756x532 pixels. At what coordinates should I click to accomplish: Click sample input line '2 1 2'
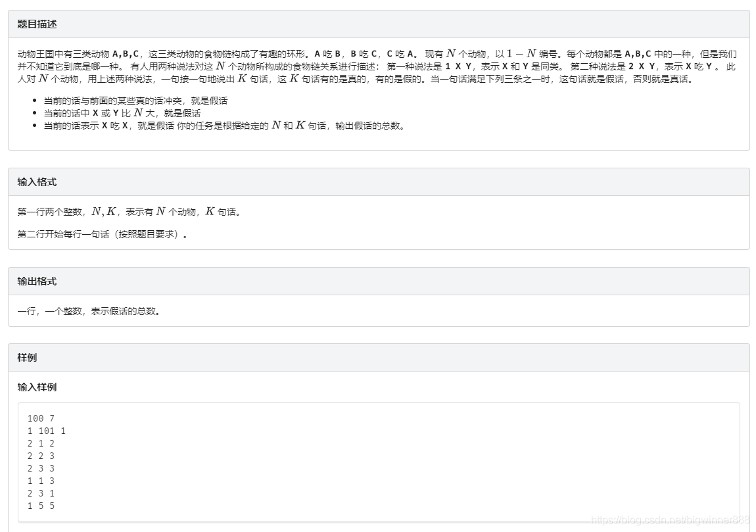pyautogui.click(x=41, y=443)
